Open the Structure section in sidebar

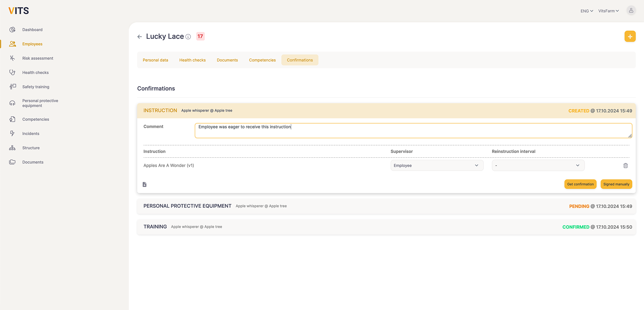click(x=31, y=148)
